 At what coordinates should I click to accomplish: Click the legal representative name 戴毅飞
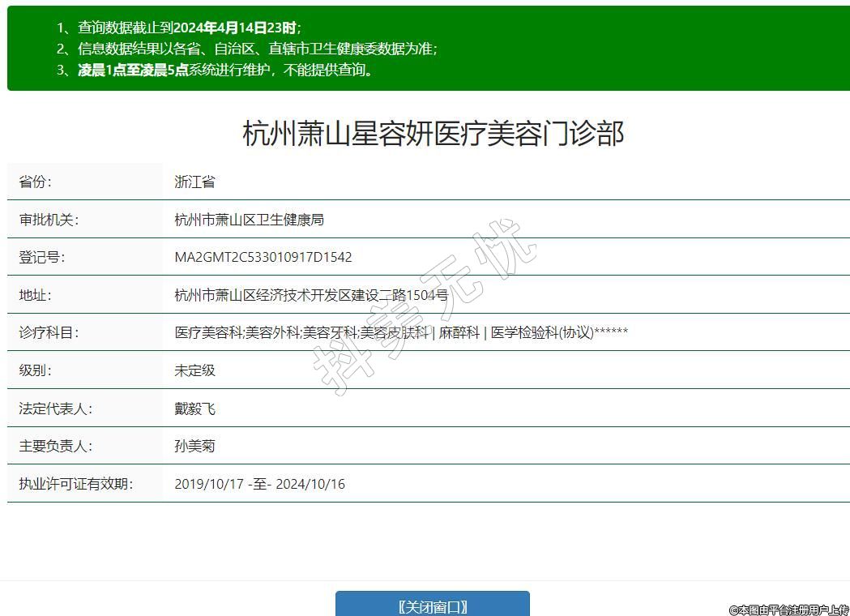pyautogui.click(x=194, y=409)
